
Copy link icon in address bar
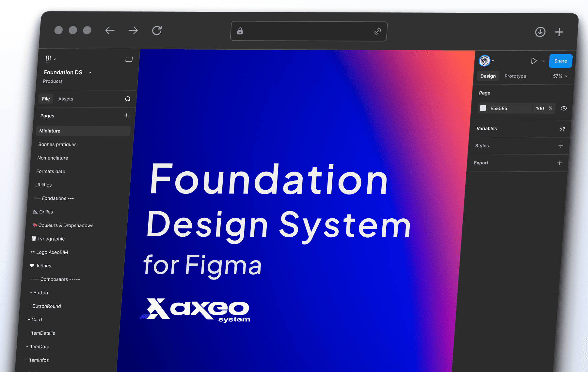378,31
